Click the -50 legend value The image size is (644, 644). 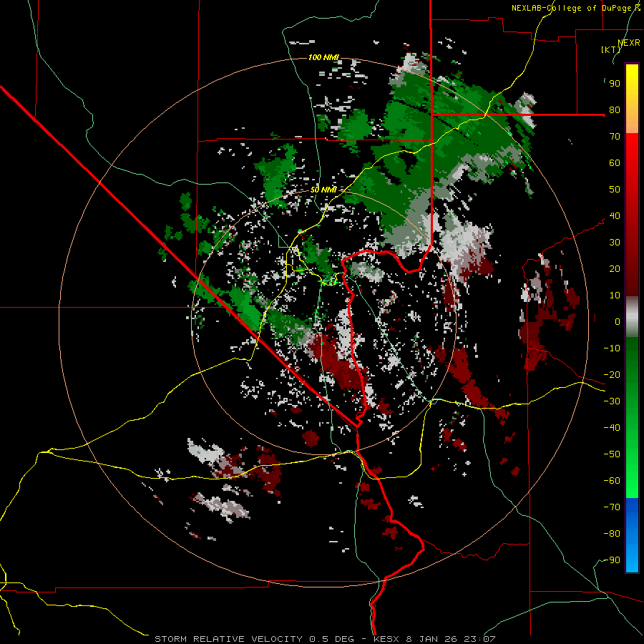click(x=612, y=454)
